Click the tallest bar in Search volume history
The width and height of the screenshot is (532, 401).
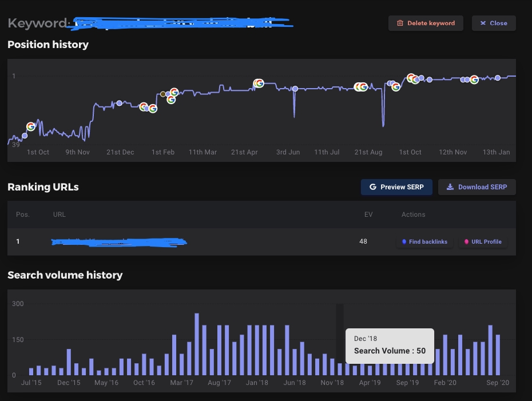point(197,344)
